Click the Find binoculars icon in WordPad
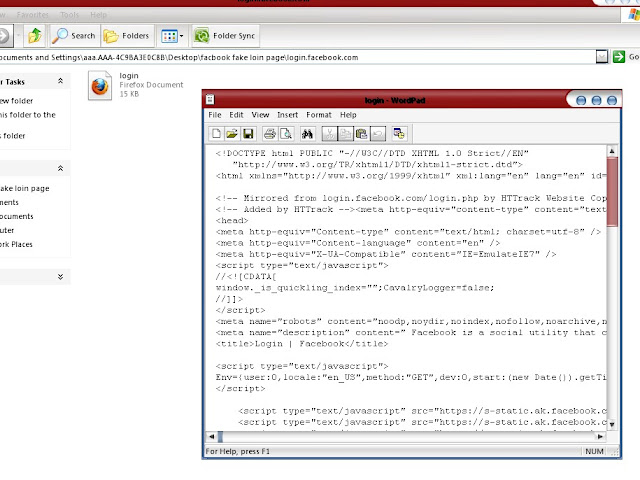The width and height of the screenshot is (640, 480). coord(307,134)
